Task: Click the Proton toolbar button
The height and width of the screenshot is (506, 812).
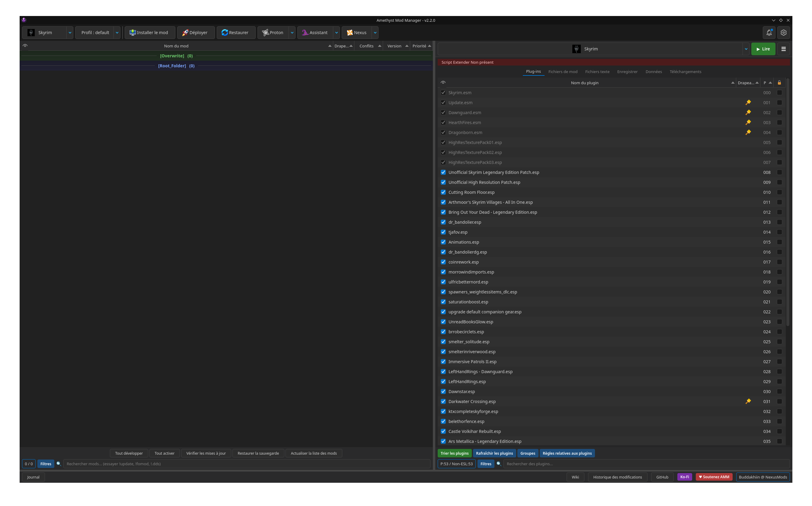Action: tap(273, 33)
